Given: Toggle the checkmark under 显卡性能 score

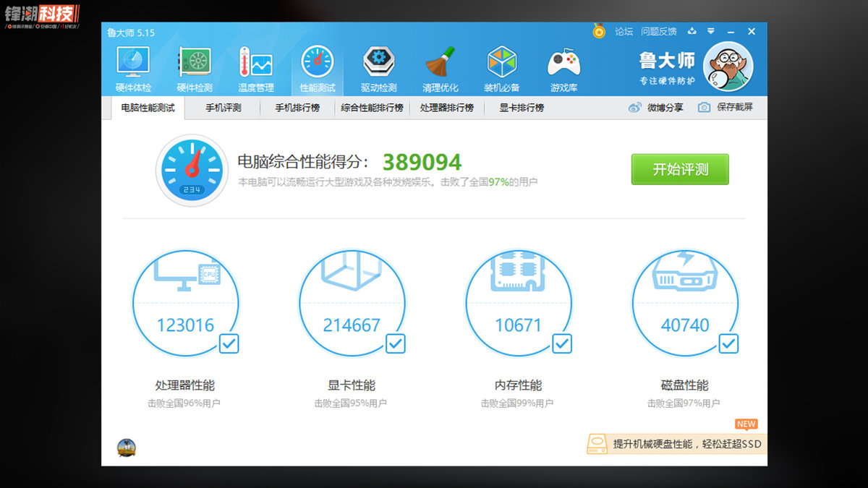Looking at the screenshot, I should 394,344.
